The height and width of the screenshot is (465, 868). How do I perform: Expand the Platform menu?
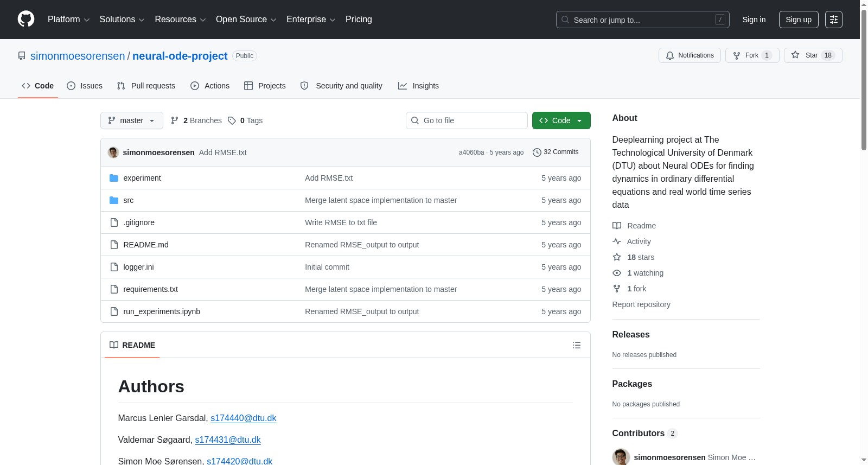click(x=69, y=20)
